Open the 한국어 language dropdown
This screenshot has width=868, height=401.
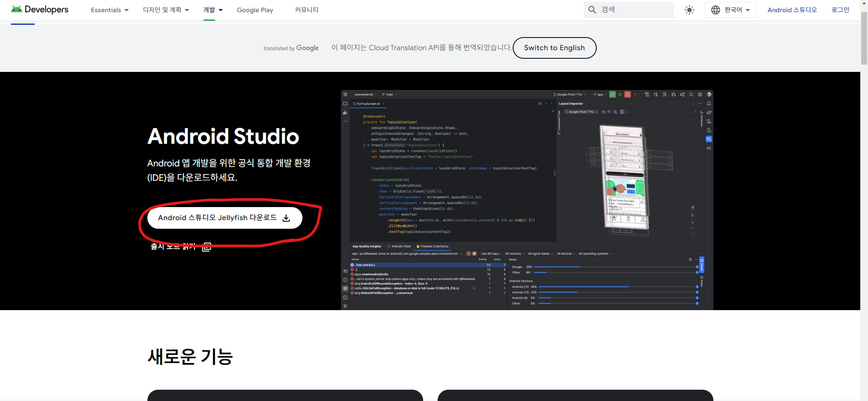(731, 10)
